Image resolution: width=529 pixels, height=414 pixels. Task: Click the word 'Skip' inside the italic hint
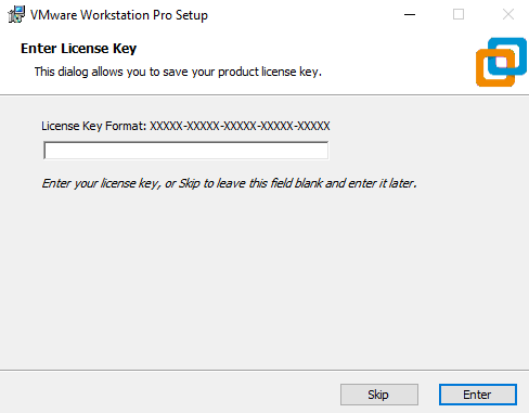click(x=189, y=184)
